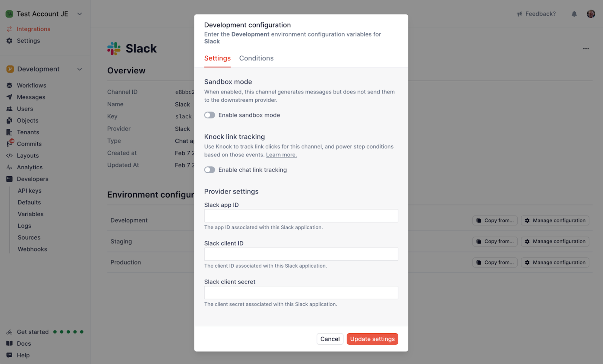603x364 pixels.
Task: Open the Integrations menu item
Action: click(33, 29)
